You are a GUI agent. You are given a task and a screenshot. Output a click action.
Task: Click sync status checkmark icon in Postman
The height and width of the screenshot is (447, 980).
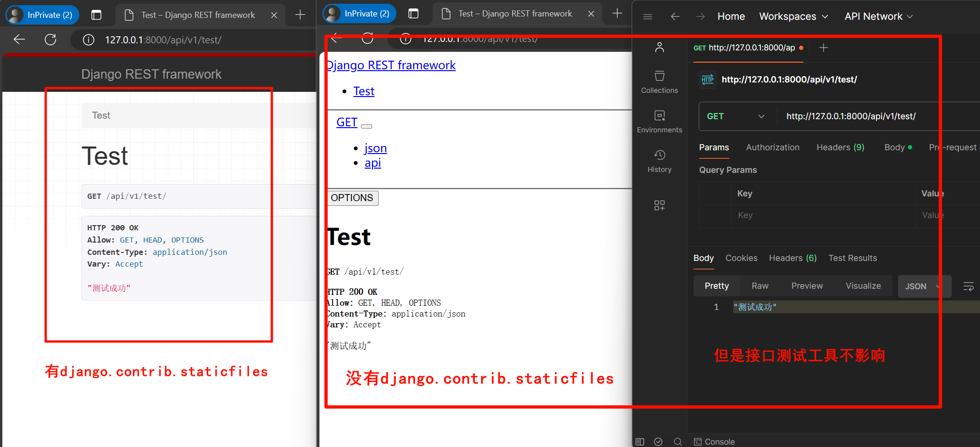pyautogui.click(x=658, y=442)
